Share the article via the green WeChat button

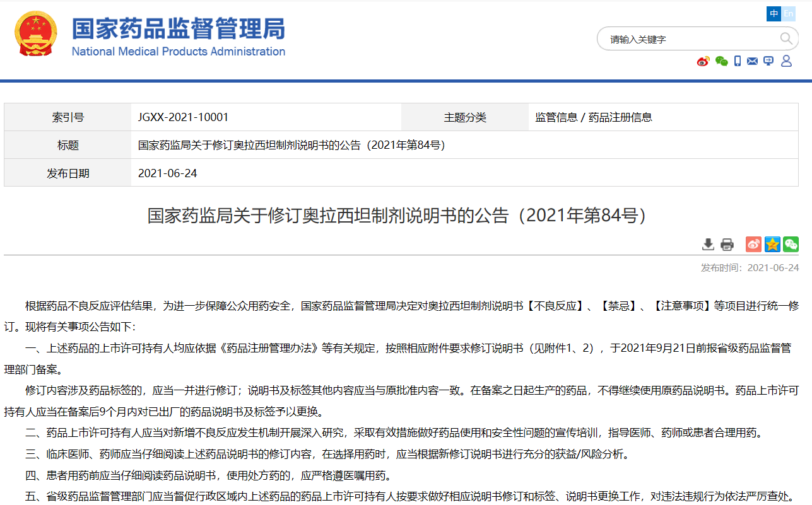coord(791,245)
